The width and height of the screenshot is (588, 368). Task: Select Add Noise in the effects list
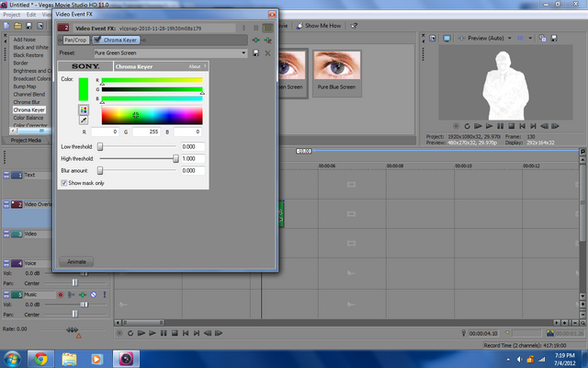(25, 40)
